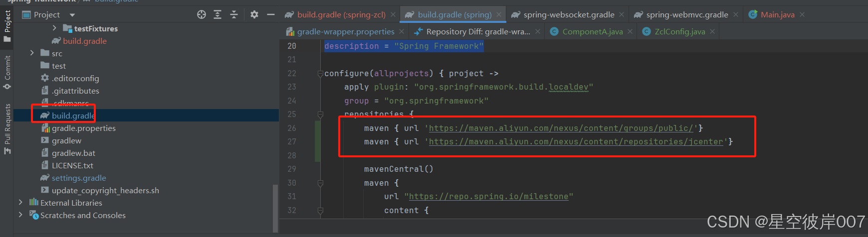This screenshot has width=868, height=237.
Task: Switch to gradle-wrapper.properties tab
Action: point(346,31)
